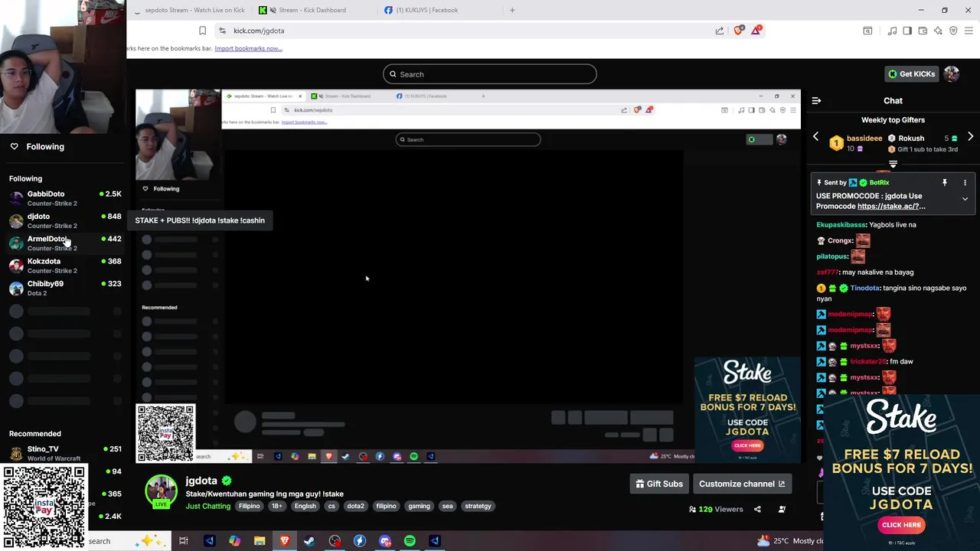This screenshot has width=980, height=551.
Task: Open the user profile avatar on Kick
Action: 951,74
